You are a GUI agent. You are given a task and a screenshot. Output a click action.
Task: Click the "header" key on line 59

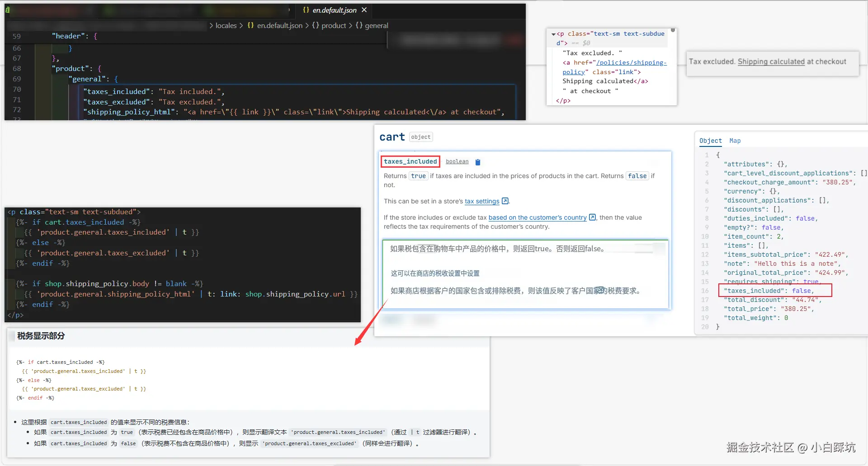tap(68, 36)
